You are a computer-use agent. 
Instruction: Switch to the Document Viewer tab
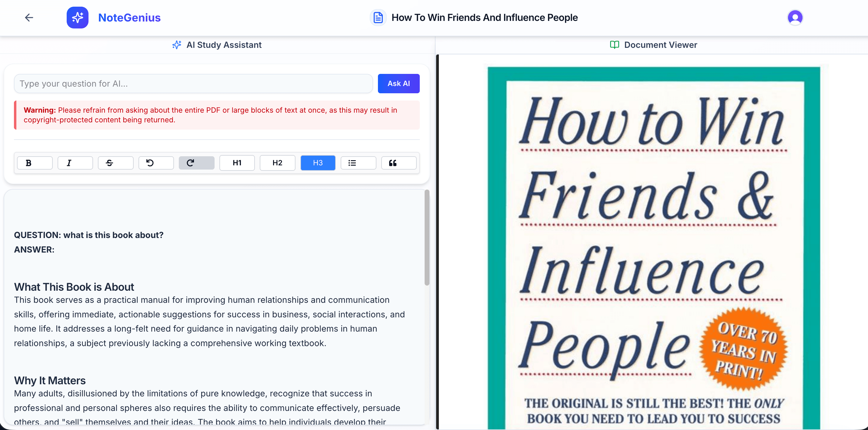[x=653, y=45]
